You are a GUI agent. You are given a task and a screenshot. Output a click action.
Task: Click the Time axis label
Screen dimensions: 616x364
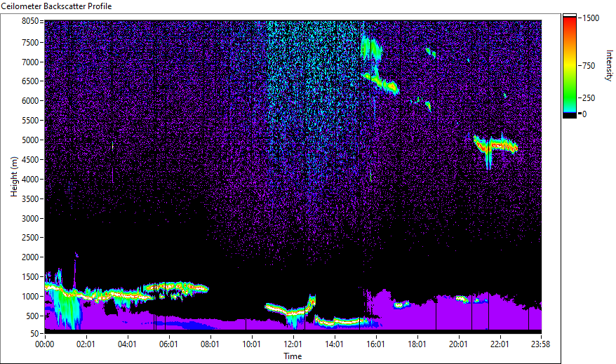(293, 356)
